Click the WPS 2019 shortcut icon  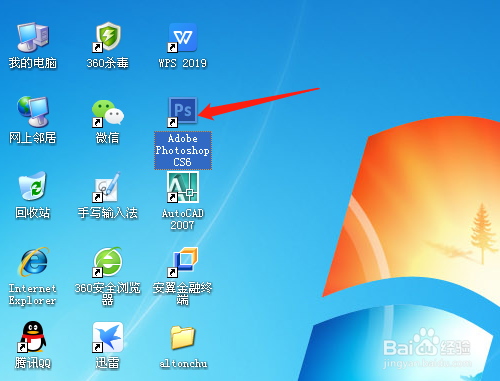click(182, 37)
